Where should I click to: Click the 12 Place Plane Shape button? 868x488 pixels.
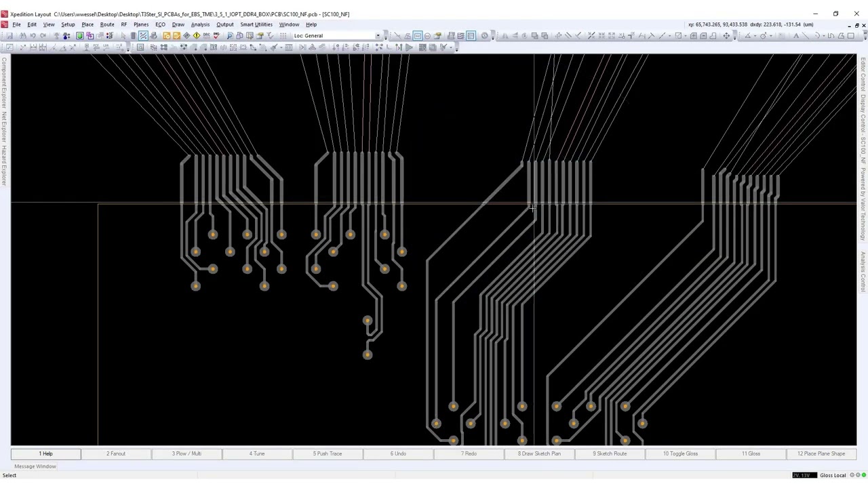[821, 453]
